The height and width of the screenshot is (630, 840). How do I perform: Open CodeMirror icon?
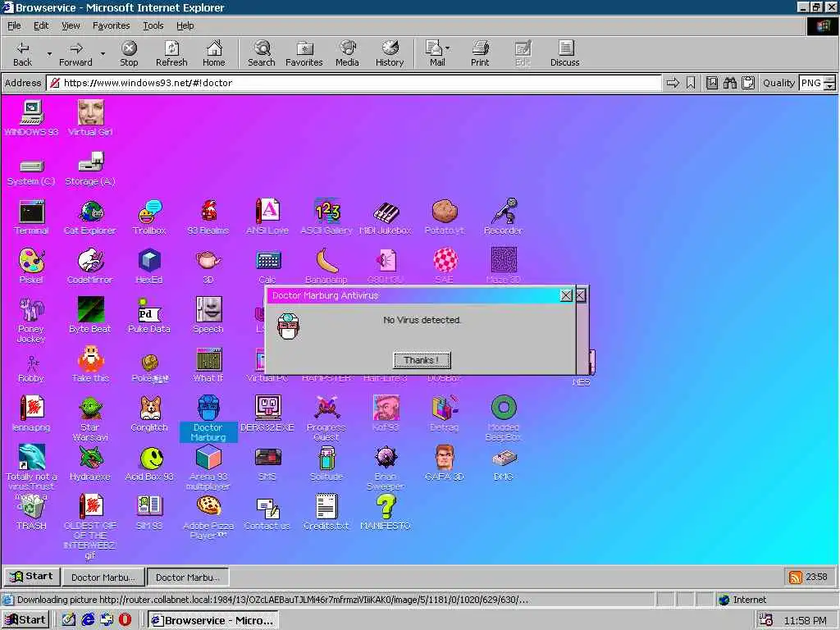coord(90,266)
